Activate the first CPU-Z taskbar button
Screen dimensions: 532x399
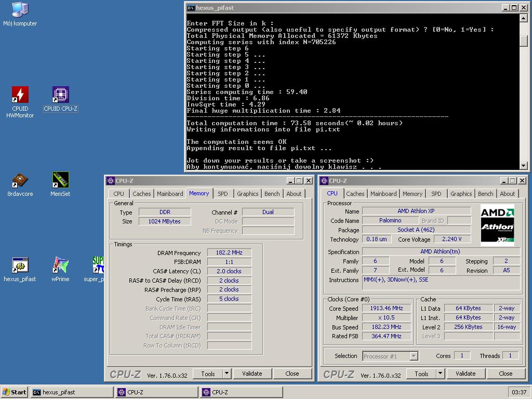(x=157, y=392)
